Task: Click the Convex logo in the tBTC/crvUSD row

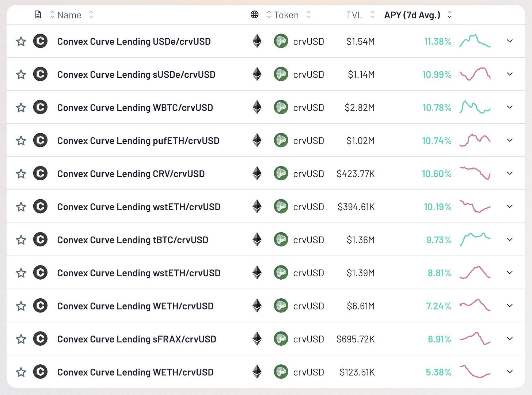Action: tap(40, 239)
